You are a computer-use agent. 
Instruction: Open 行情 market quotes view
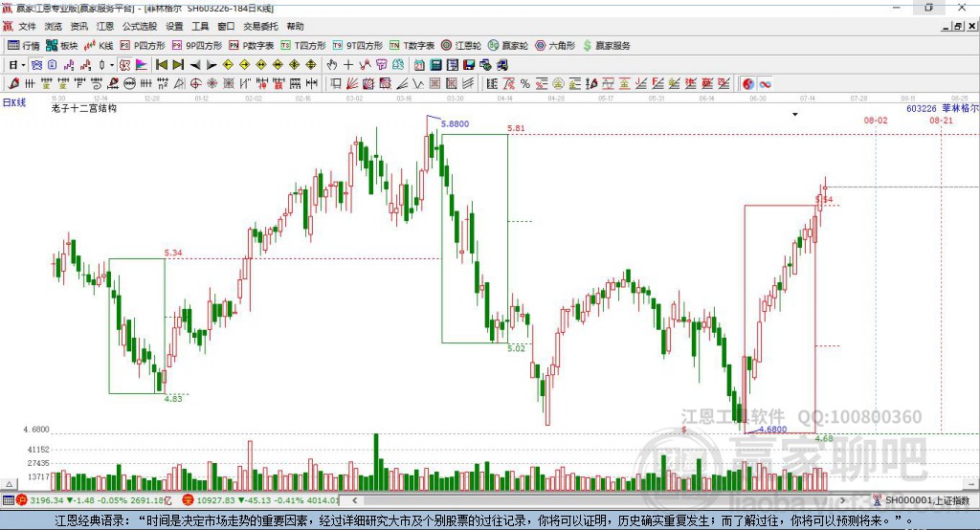24,46
